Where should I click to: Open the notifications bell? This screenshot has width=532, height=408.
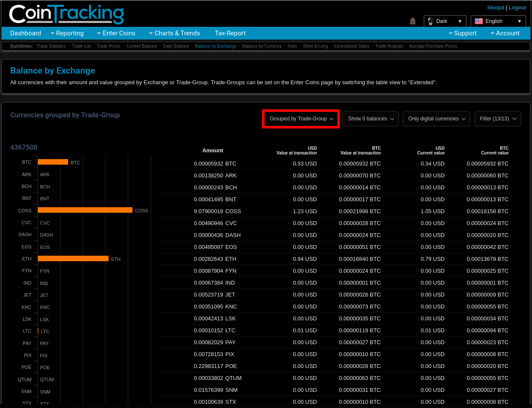(x=412, y=21)
